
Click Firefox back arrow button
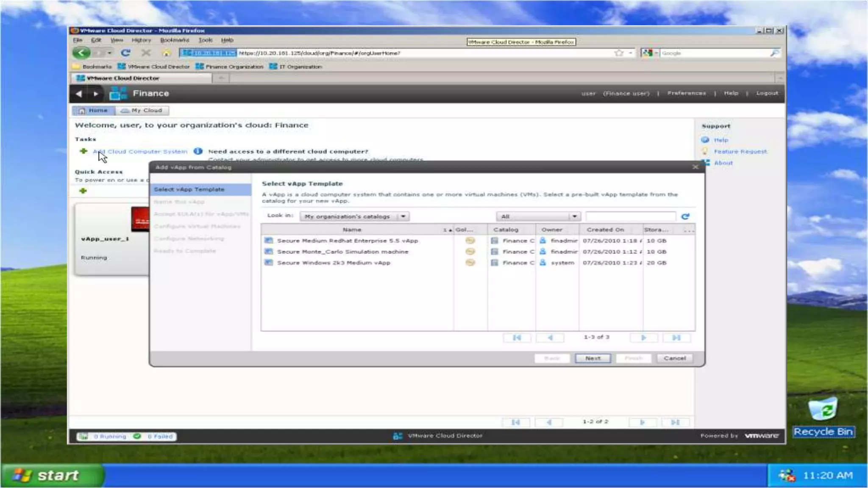pyautogui.click(x=81, y=53)
